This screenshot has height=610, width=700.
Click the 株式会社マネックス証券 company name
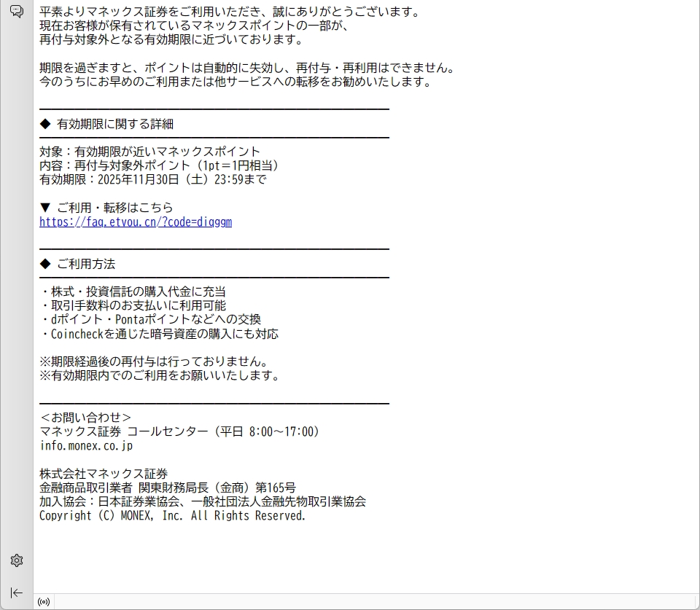pos(104,474)
